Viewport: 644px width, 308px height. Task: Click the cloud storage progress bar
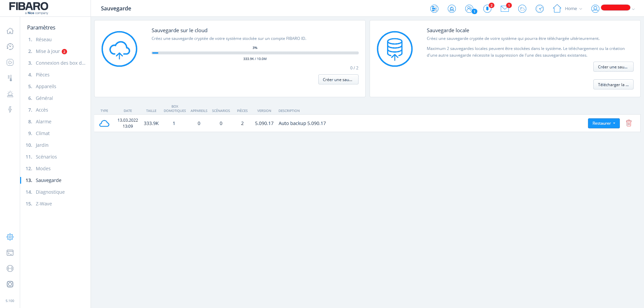tap(255, 53)
